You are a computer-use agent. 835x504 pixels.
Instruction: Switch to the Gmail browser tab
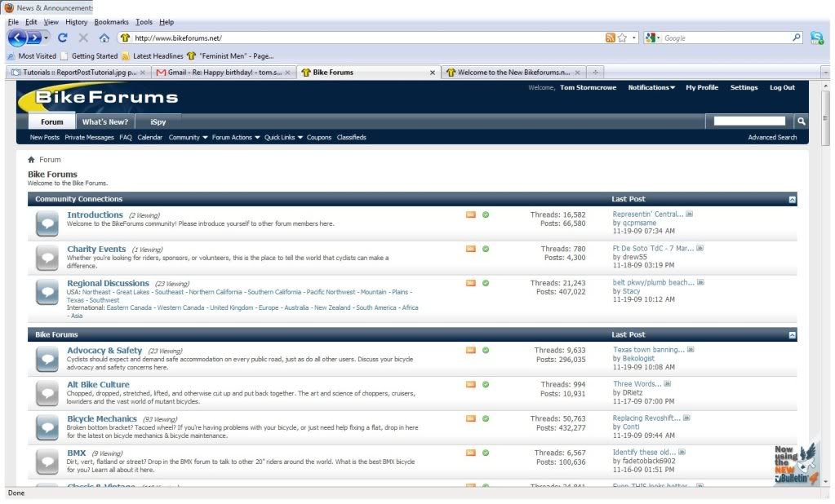click(x=224, y=73)
